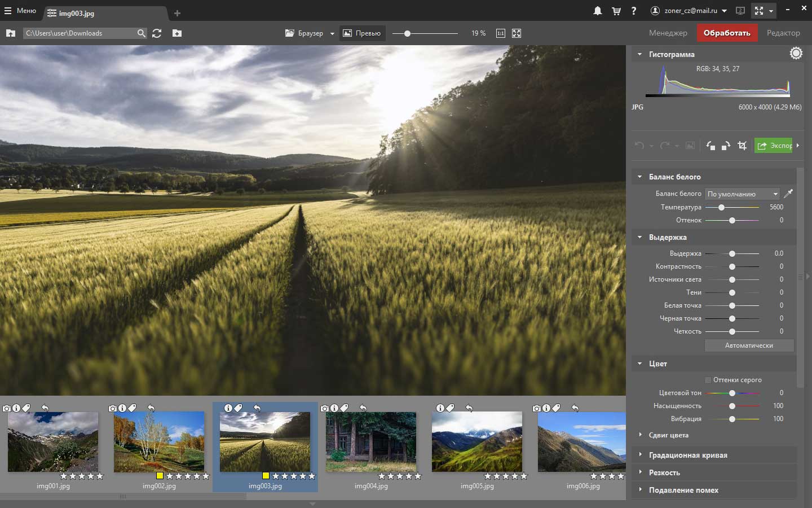This screenshot has width=812, height=508.
Task: Switch to the Менеджер tab
Action: [x=668, y=33]
